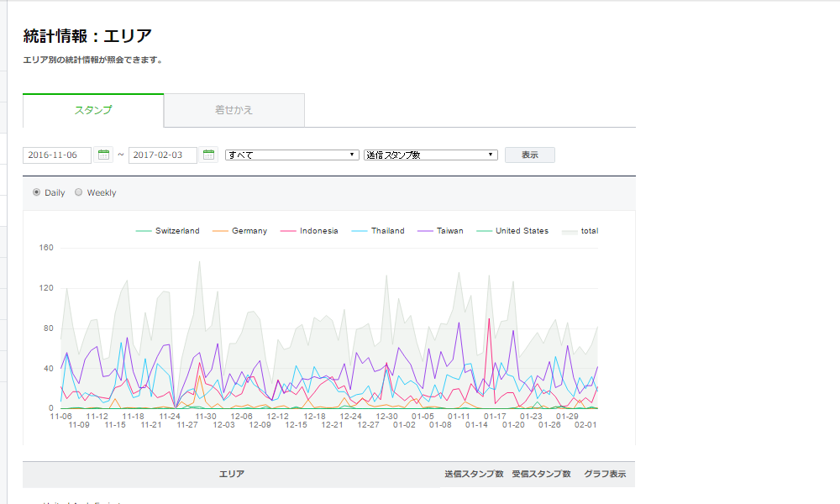Toggle the Indonesia legend series
This screenshot has height=504, width=840.
click(309, 231)
